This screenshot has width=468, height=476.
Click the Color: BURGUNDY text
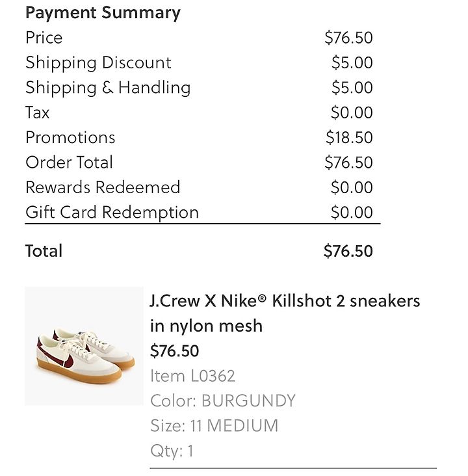[223, 401]
